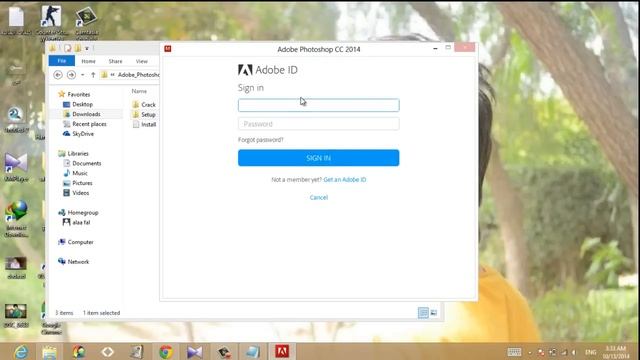The height and width of the screenshot is (360, 640).
Task: Minimize the Adobe Photoshop CC 2014 dialog
Action: coord(435,48)
